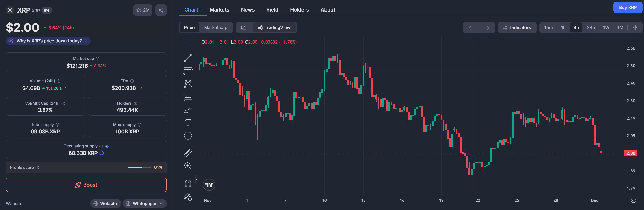Collapse the drawing toolbar side arrow
Viewport: 644px width, 210px height.
(197, 180)
